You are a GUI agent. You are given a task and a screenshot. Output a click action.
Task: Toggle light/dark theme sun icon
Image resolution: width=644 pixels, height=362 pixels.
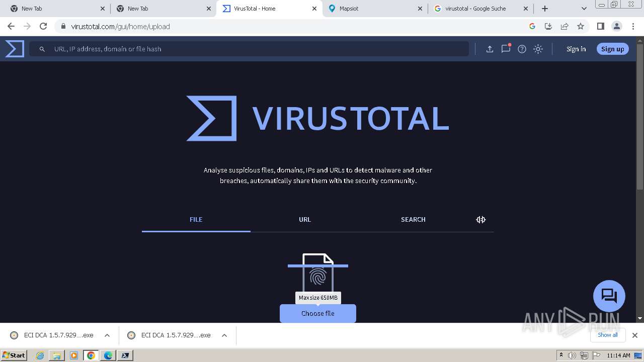point(538,49)
